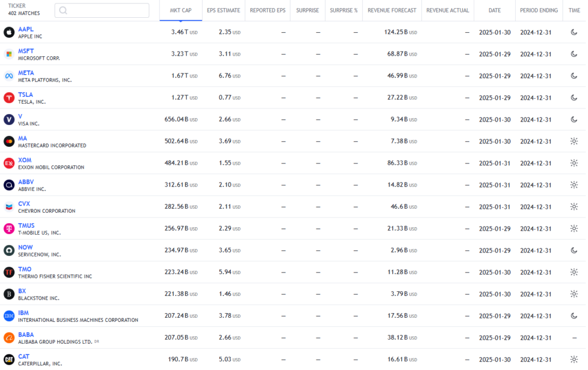
Task: Click the Meta Platforms logo icon
Action: [9, 76]
